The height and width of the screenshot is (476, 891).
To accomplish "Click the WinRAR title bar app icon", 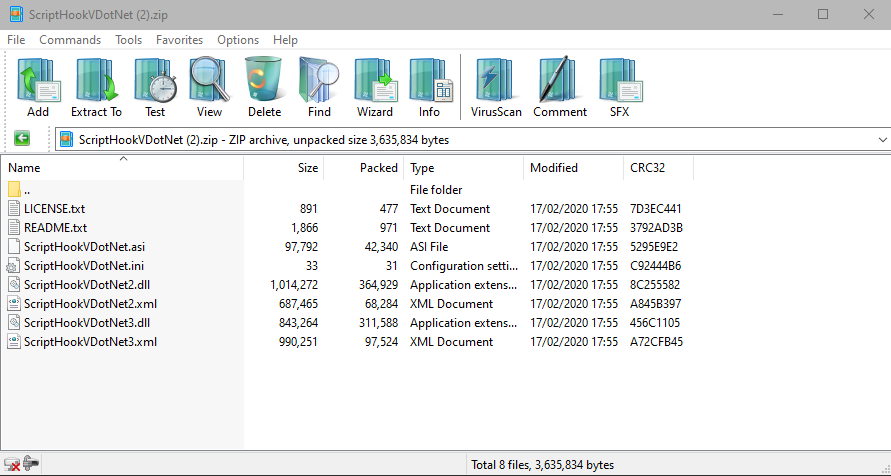I will [x=16, y=15].
